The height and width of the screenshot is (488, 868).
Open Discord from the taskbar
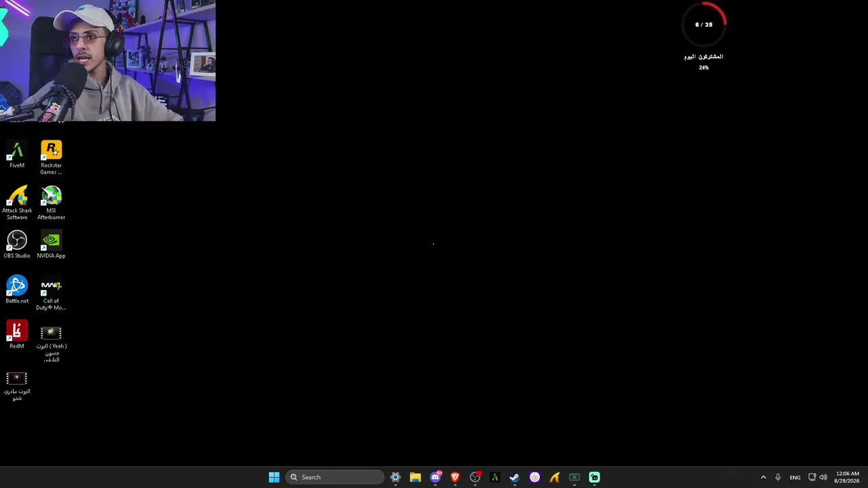(435, 477)
